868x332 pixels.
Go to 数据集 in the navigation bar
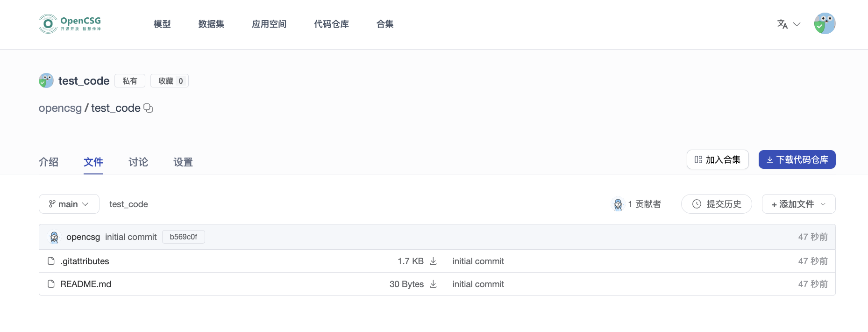211,24
